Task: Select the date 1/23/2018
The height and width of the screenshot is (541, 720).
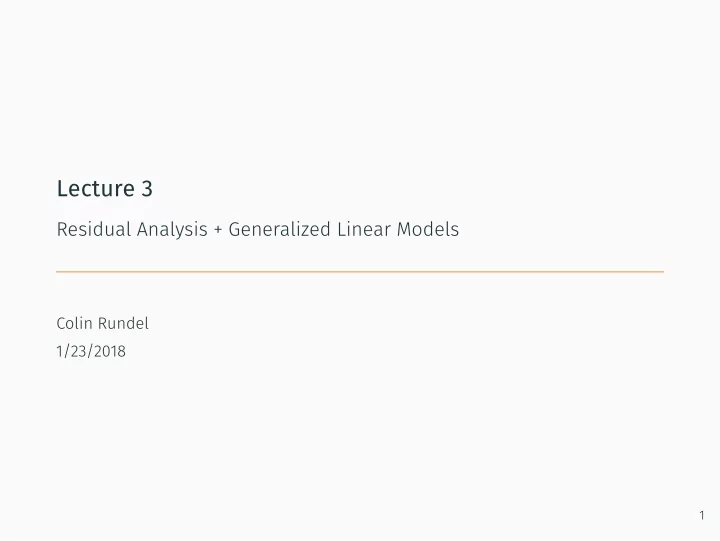Action: 91,351
